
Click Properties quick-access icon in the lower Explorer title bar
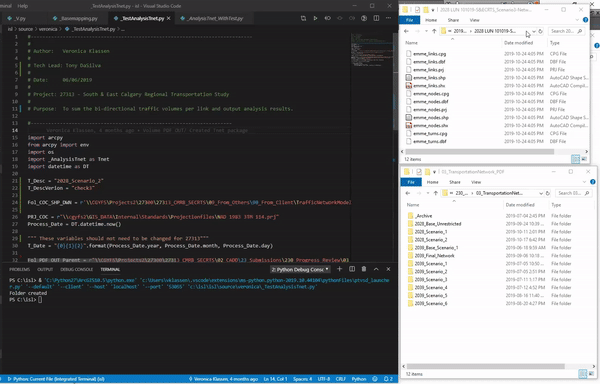tap(419, 172)
